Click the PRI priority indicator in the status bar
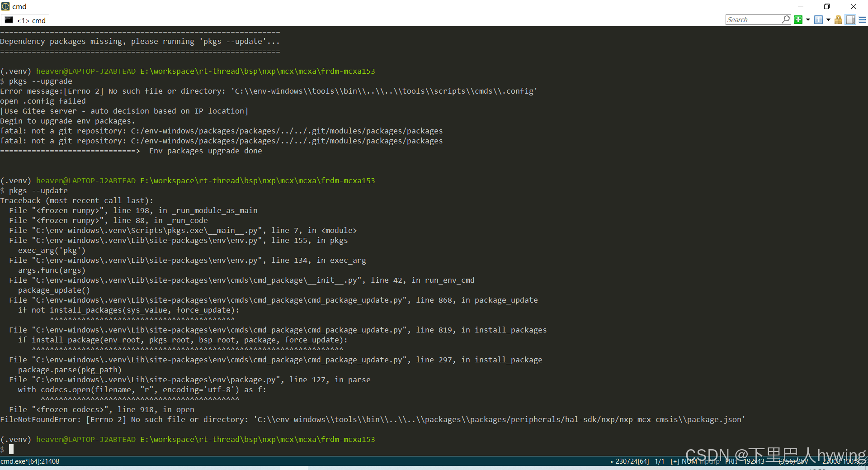Image resolution: width=868 pixels, height=470 pixels. click(731, 461)
